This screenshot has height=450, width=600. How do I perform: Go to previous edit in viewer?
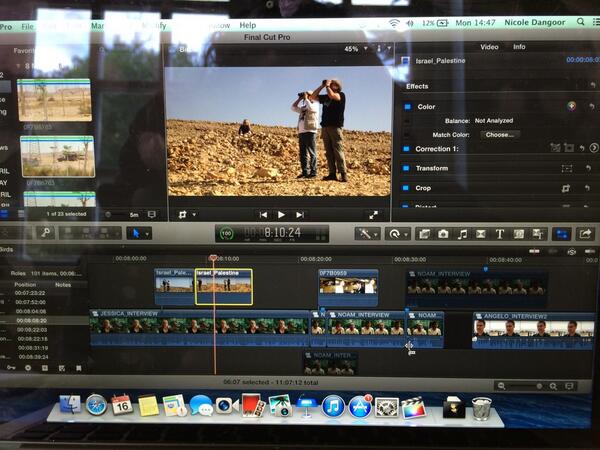click(263, 215)
